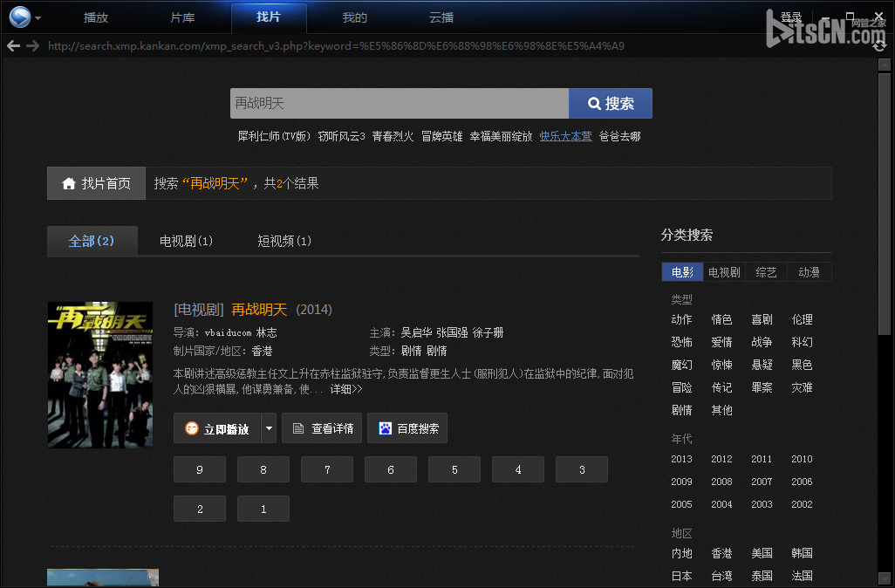Play episode 6
Viewport: 895px width, 588px height.
point(391,469)
